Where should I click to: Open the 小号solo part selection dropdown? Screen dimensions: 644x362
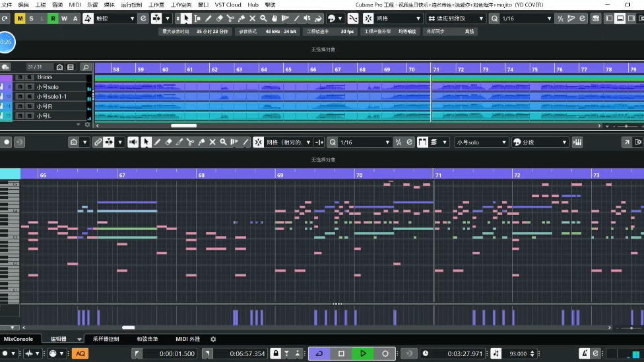[481, 142]
